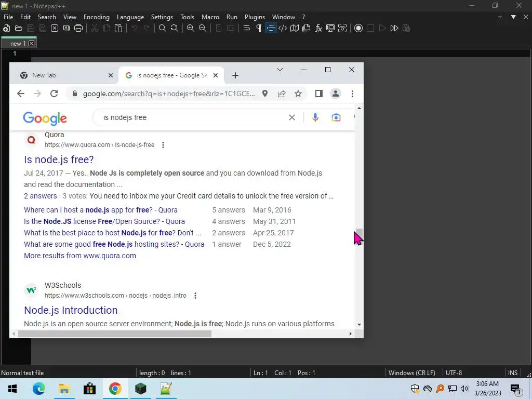Open Chrome side panel icon
The height and width of the screenshot is (399, 532).
(318, 94)
